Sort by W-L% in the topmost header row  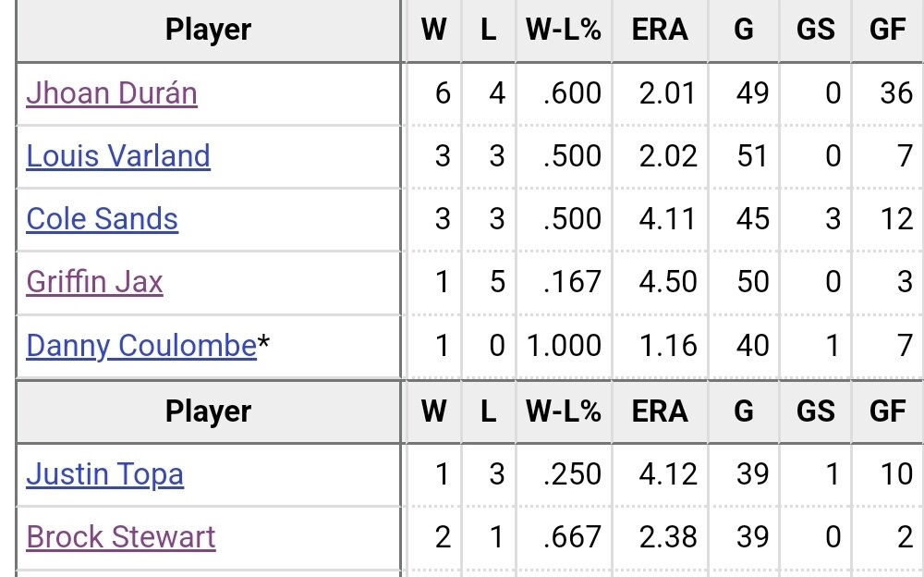point(564,30)
